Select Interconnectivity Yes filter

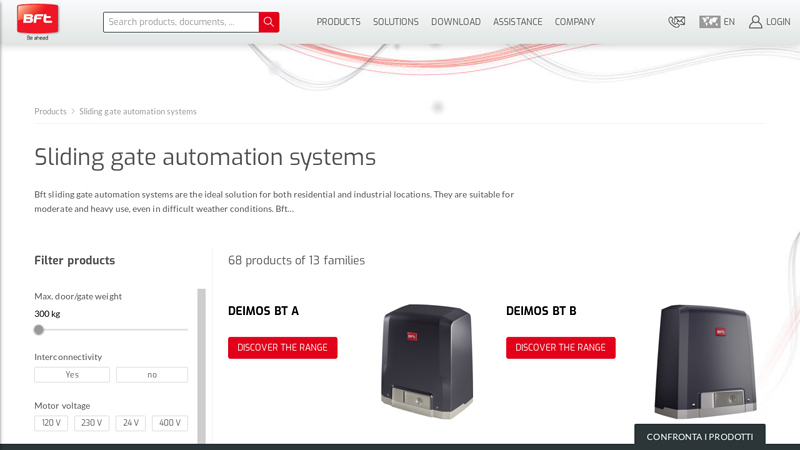point(72,374)
